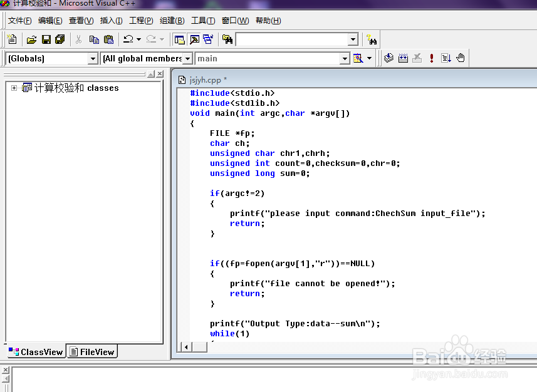Click the #include<stdio.h> line
The height and width of the screenshot is (392, 537).
[x=232, y=93]
